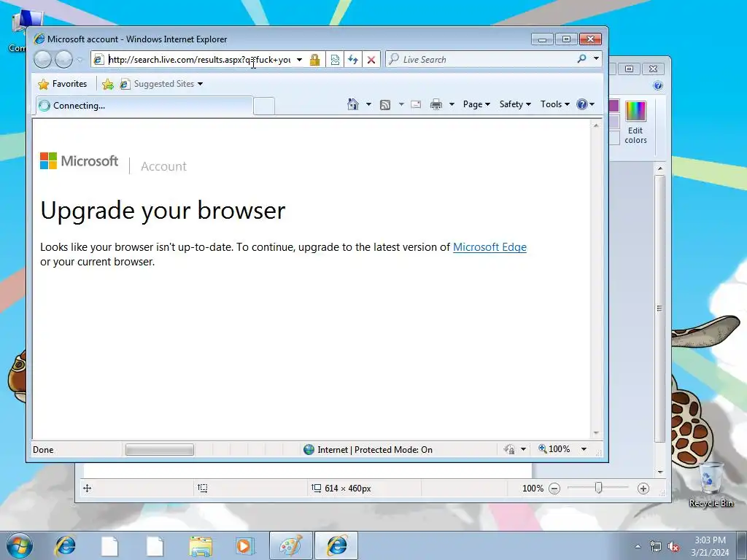Image resolution: width=747 pixels, height=560 pixels.
Task: Open a new blank tab
Action: pyautogui.click(x=264, y=106)
